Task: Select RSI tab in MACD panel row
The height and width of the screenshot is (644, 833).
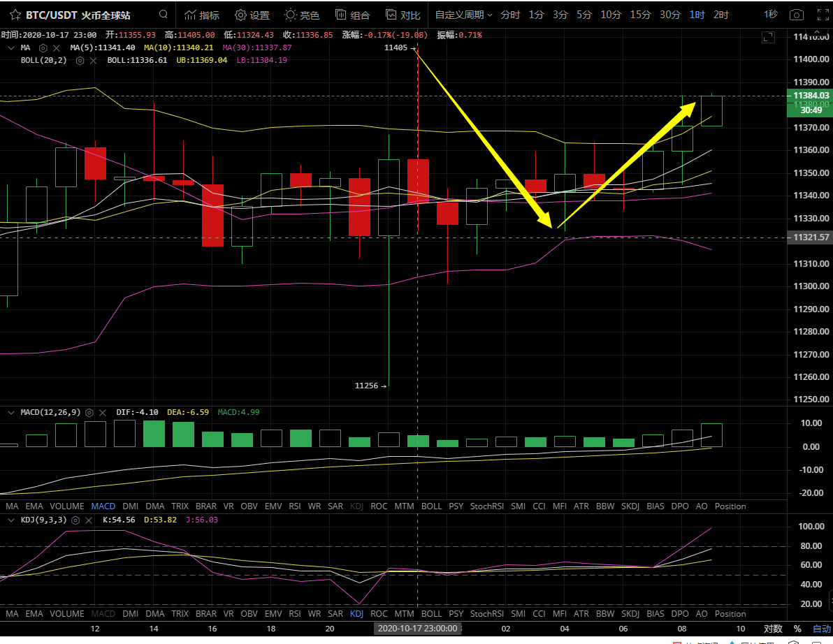Action: pyautogui.click(x=294, y=506)
